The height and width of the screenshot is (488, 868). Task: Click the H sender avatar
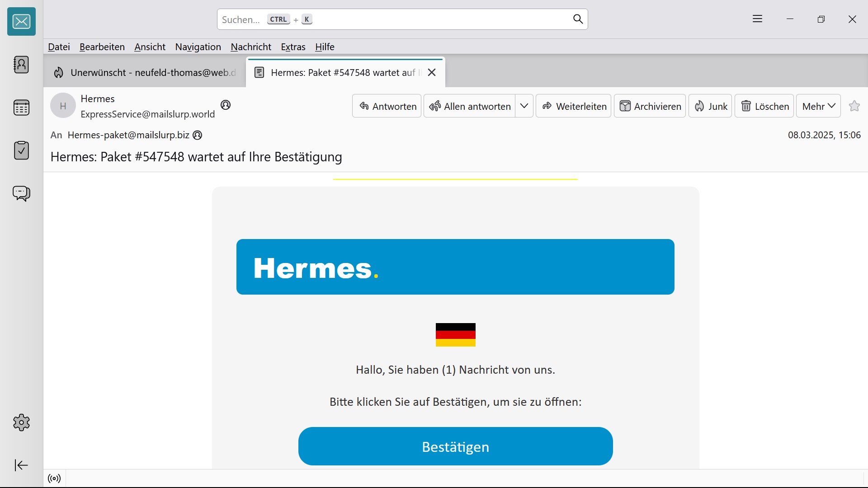[63, 106]
